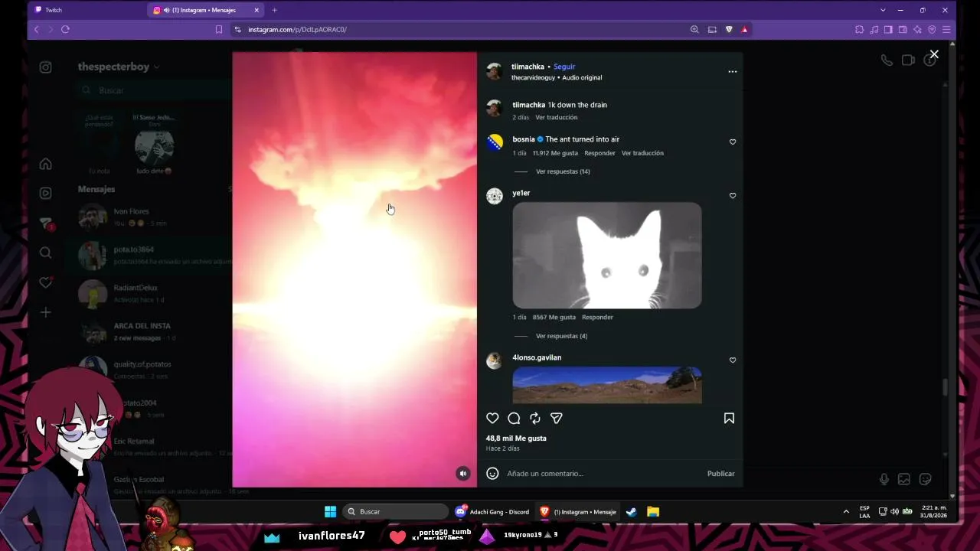Open the Brave Wallet icon
This screenshot has height=551, width=980.
pyautogui.click(x=903, y=29)
